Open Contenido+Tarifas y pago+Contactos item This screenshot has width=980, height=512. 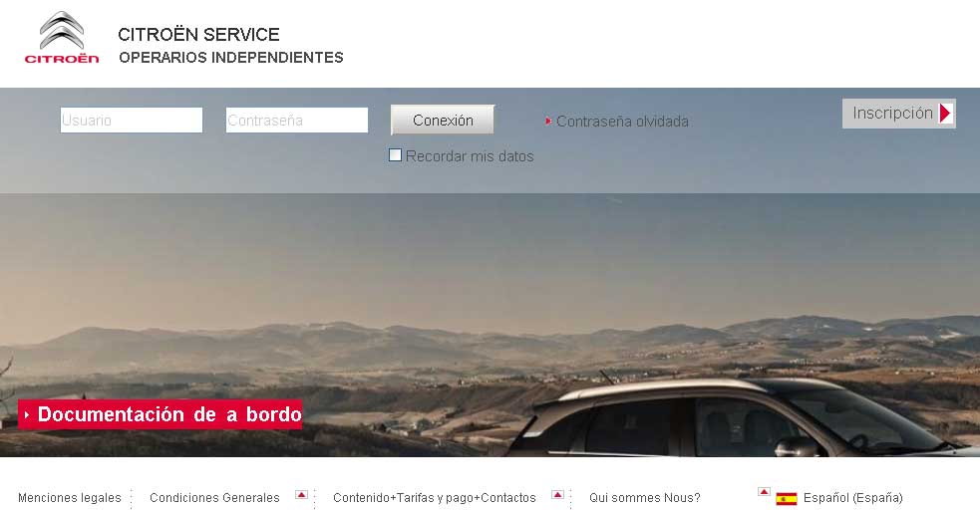[x=435, y=498]
